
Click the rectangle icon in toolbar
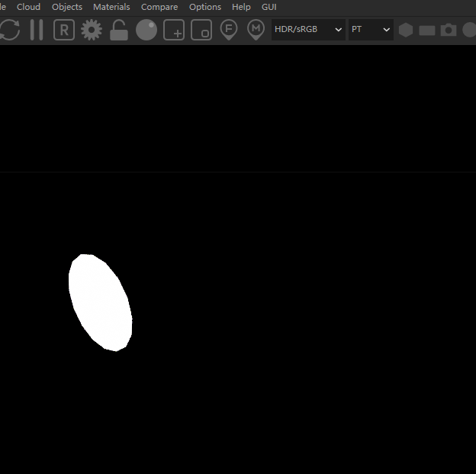click(x=427, y=31)
